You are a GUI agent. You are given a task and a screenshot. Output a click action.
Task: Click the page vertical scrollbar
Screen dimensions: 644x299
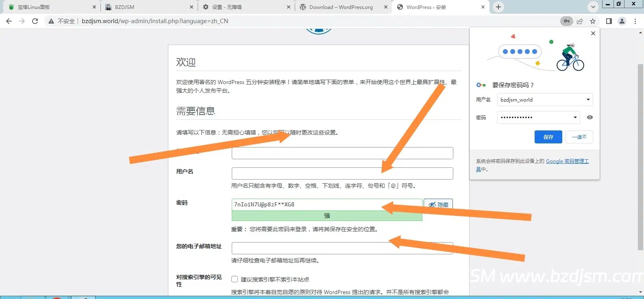641,156
